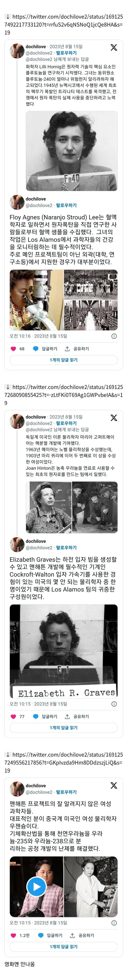Screen dimensions: 127x980
Task: Play the video in the 우젠슝 tweet
Action: click(x=36, y=887)
